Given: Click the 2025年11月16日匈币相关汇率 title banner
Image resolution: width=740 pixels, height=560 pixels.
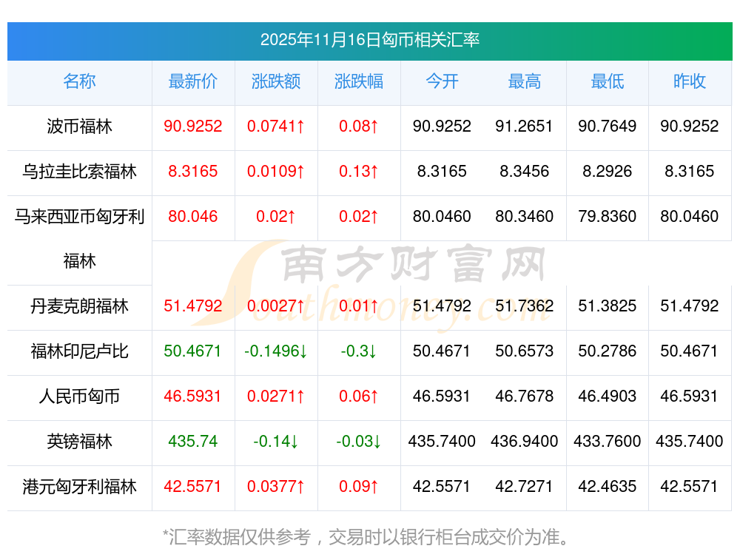Looking at the screenshot, I should 369,40.
